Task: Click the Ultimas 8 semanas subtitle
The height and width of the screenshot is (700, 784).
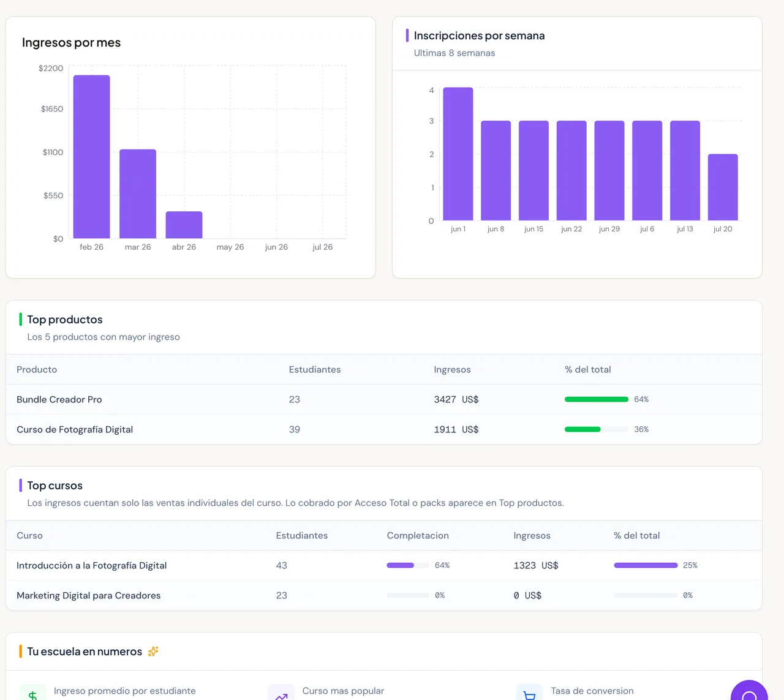Action: [x=454, y=53]
